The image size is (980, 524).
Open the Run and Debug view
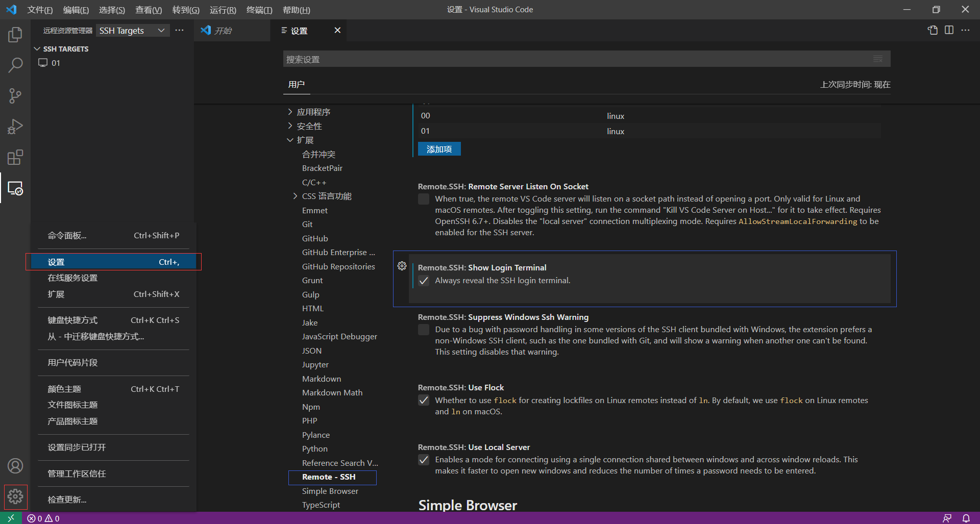(x=15, y=127)
